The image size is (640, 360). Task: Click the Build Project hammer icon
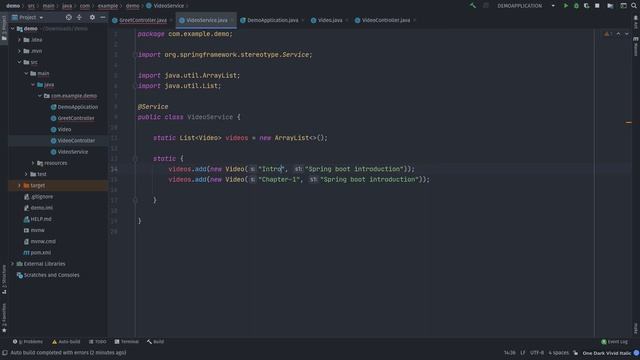(x=473, y=6)
